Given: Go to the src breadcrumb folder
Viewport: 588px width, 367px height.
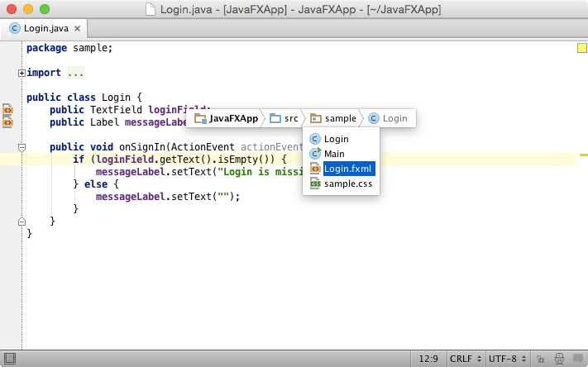Looking at the screenshot, I should (284, 118).
